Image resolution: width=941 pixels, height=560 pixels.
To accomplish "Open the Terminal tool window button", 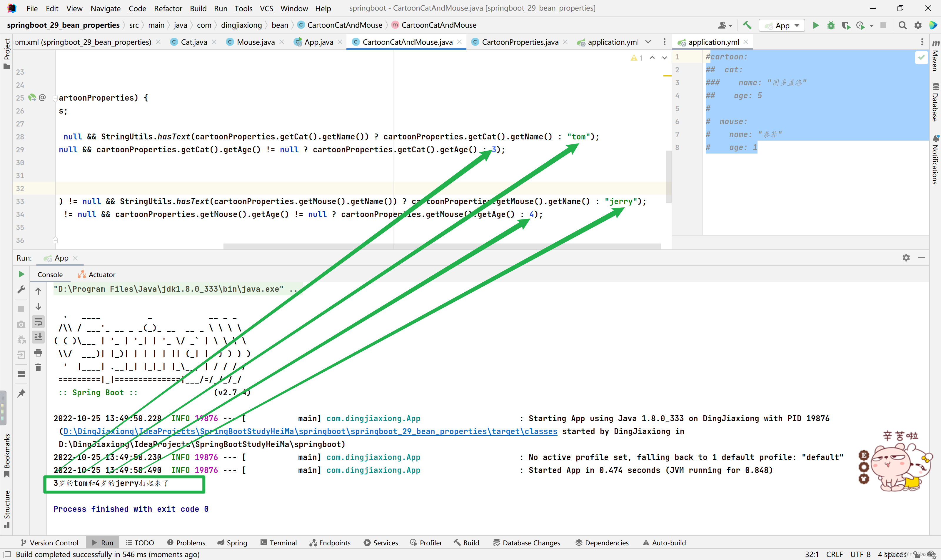I will tap(278, 543).
